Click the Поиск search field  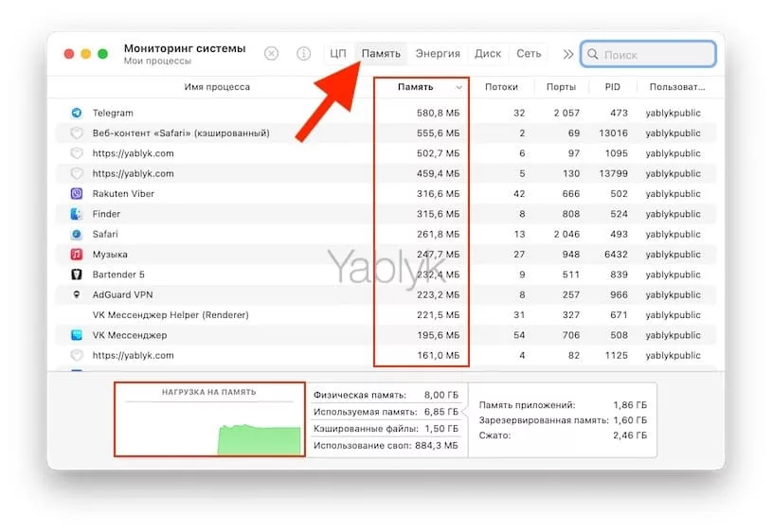click(x=655, y=54)
